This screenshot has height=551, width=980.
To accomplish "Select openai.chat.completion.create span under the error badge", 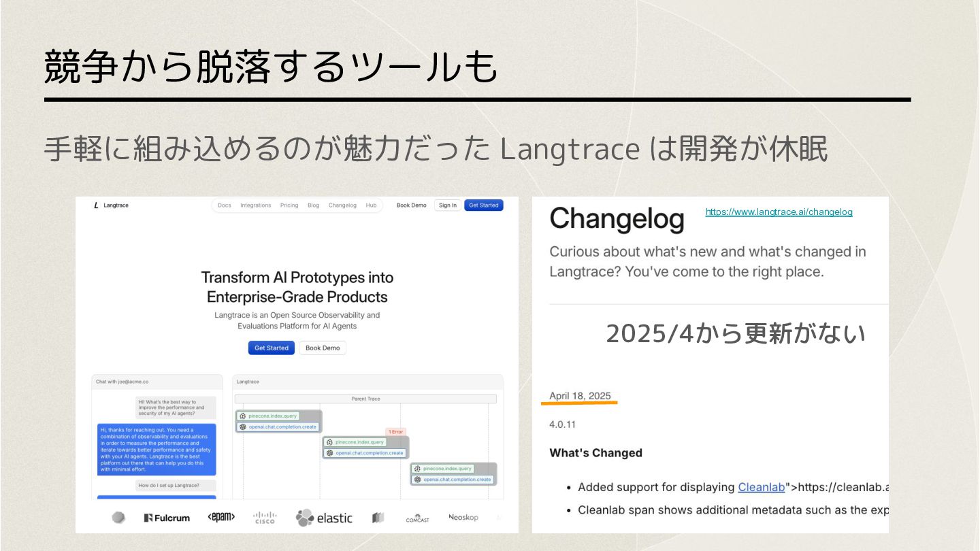I will [x=365, y=453].
